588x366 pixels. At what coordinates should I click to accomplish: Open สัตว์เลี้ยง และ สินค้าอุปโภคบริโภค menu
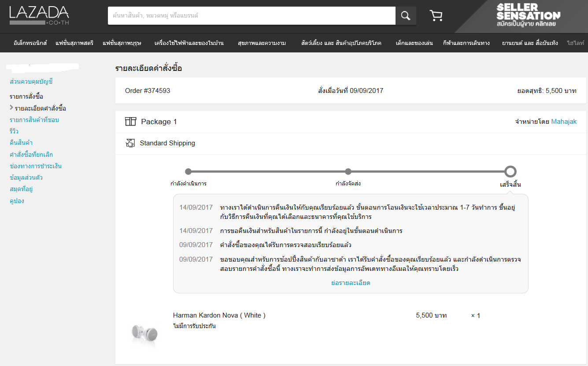[x=341, y=43]
